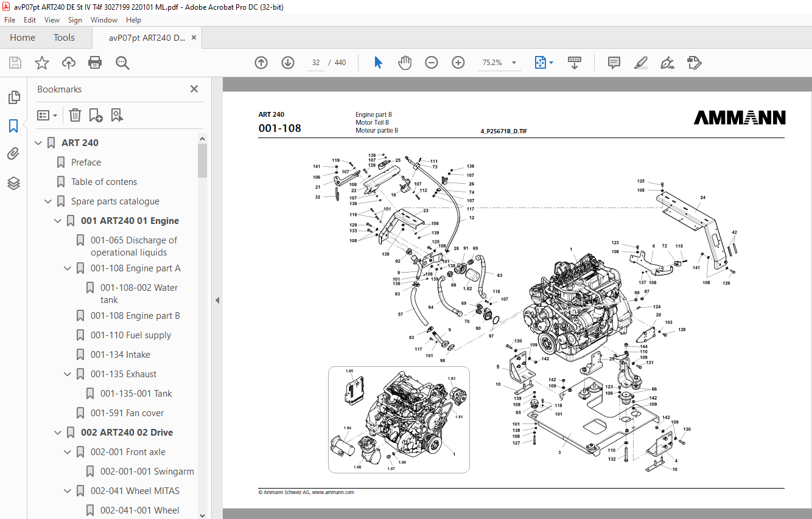This screenshot has height=519, width=812.
Task: Add a comment note icon
Action: point(614,63)
